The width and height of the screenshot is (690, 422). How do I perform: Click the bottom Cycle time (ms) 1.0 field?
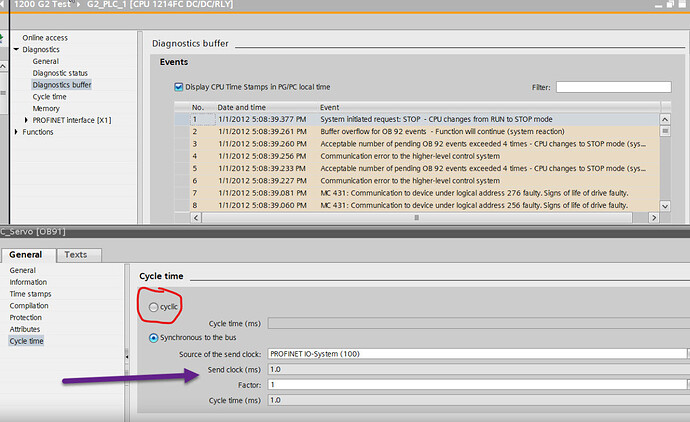479,400
